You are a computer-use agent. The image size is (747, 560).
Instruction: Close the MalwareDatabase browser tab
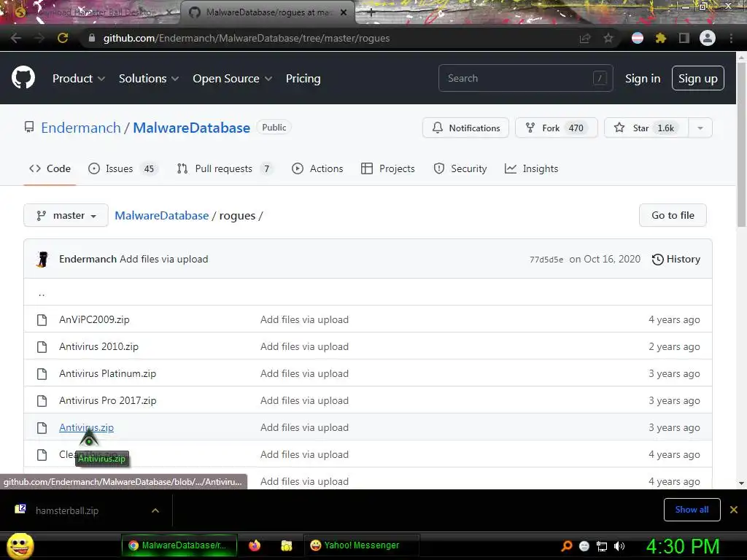[x=344, y=12]
